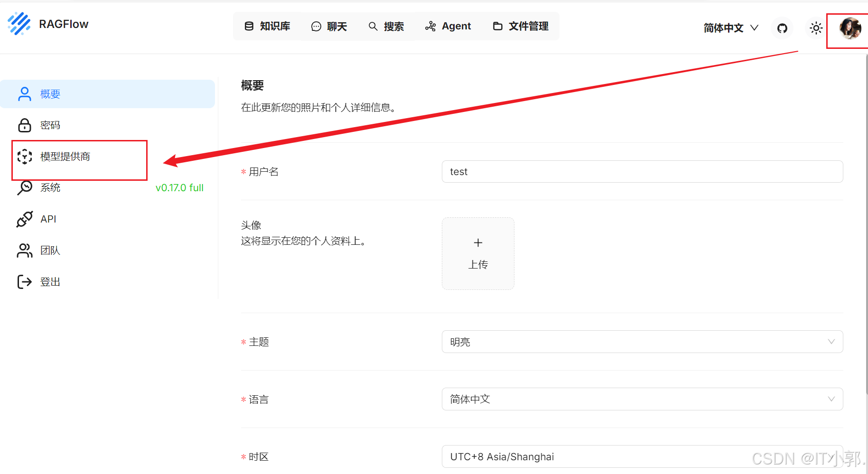Screen dimensions: 868x474
Task: Switch to the 概要 overview menu item
Action: [50, 93]
